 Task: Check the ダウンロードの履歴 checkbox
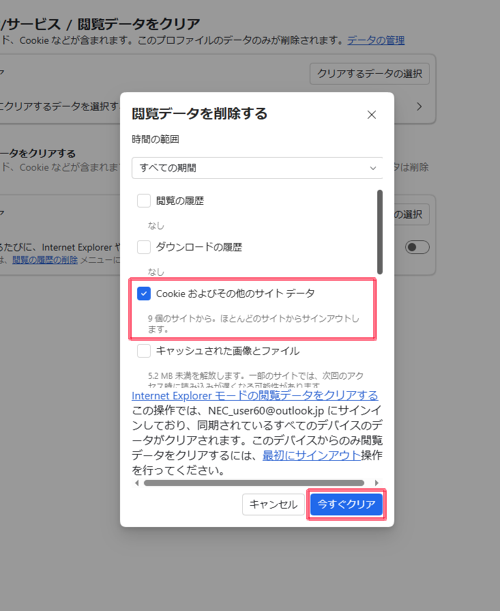tap(144, 247)
